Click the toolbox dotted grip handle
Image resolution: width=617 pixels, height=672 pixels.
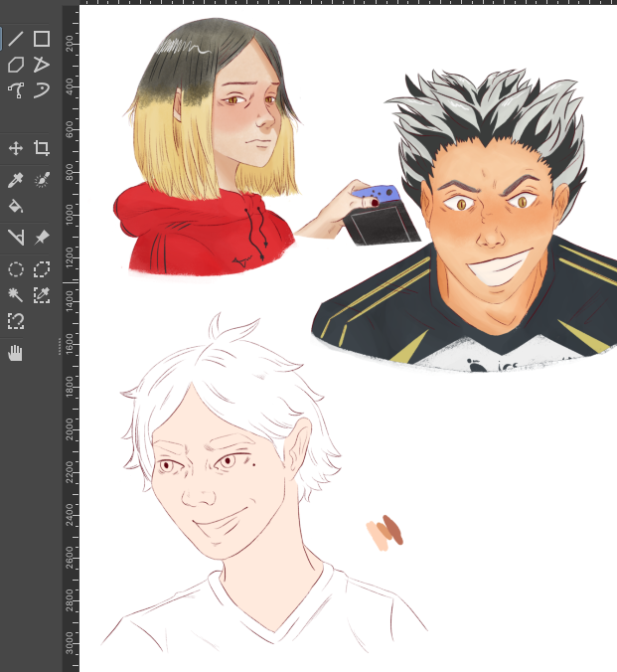coord(60,346)
